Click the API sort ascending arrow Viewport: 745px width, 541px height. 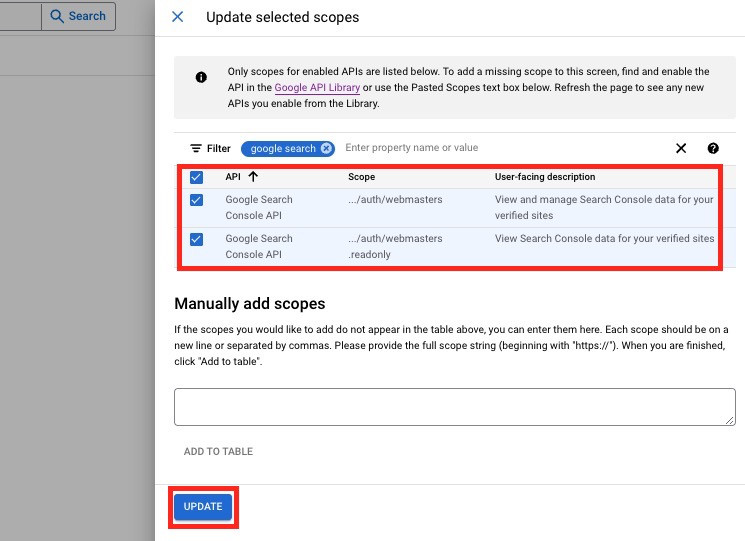pos(253,177)
